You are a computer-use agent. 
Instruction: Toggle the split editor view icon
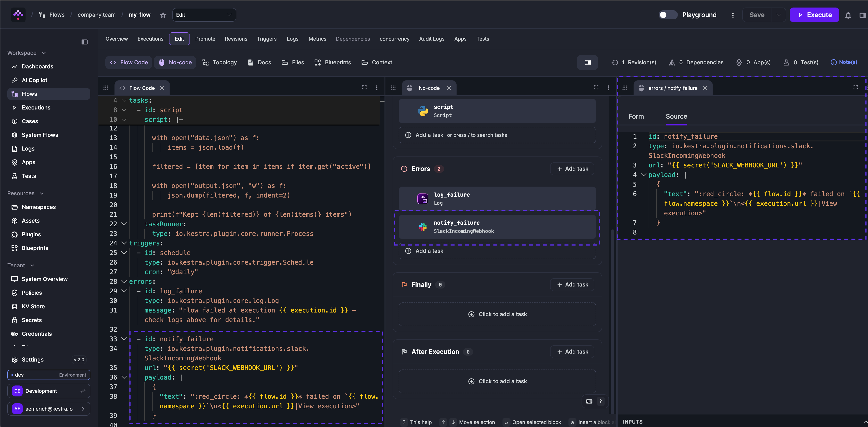click(x=588, y=62)
